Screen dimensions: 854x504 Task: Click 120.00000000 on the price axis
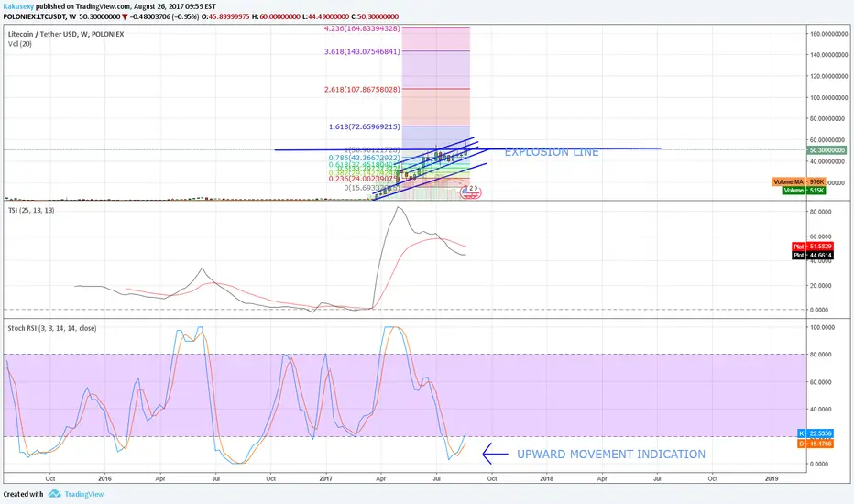(828, 76)
